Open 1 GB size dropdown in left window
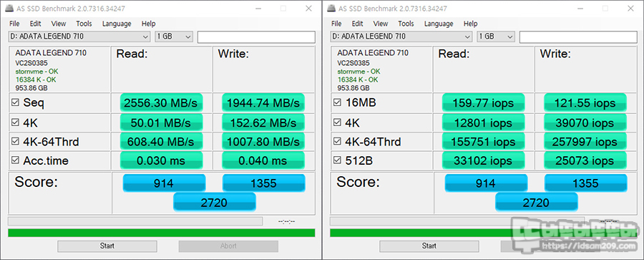The height and width of the screenshot is (260, 644). [x=174, y=37]
